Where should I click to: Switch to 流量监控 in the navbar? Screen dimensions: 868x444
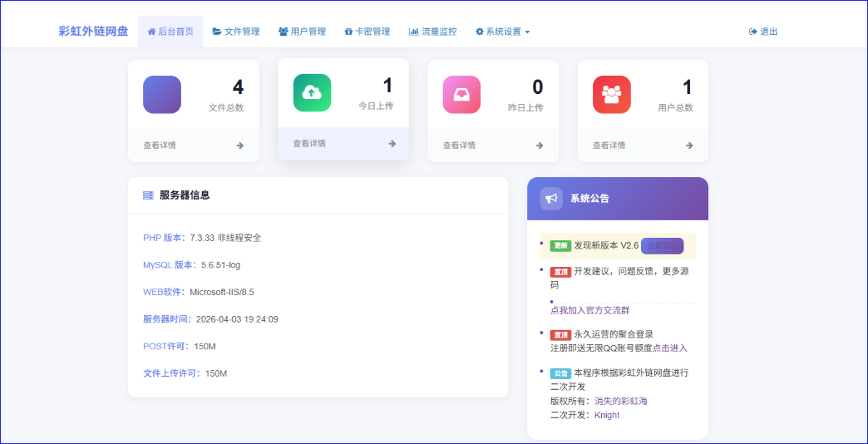click(x=433, y=32)
